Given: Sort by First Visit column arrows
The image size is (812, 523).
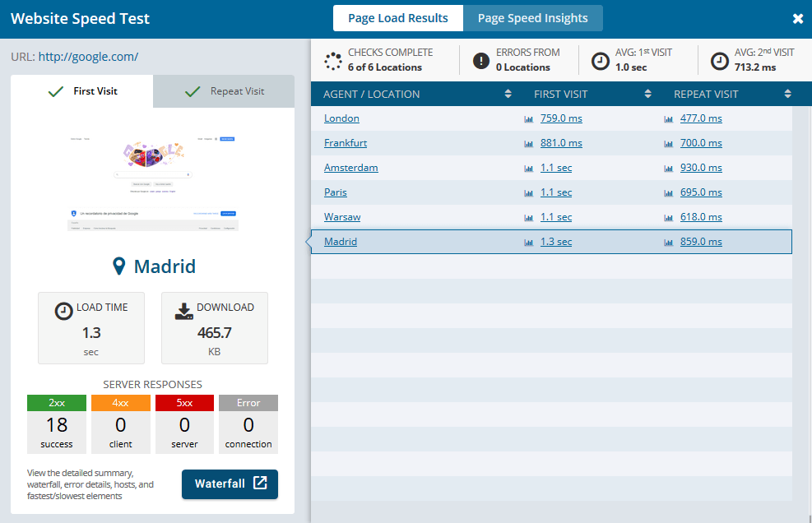Looking at the screenshot, I should (x=647, y=94).
